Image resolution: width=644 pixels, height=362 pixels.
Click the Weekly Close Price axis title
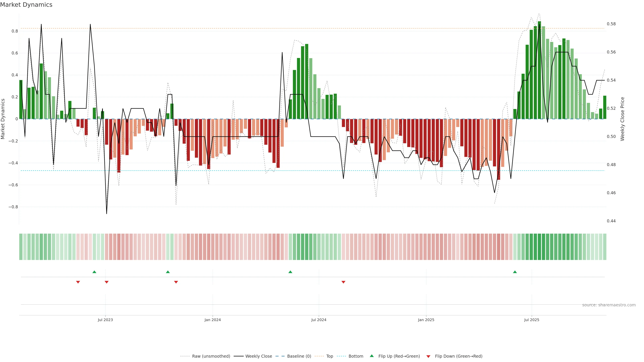pos(622,119)
